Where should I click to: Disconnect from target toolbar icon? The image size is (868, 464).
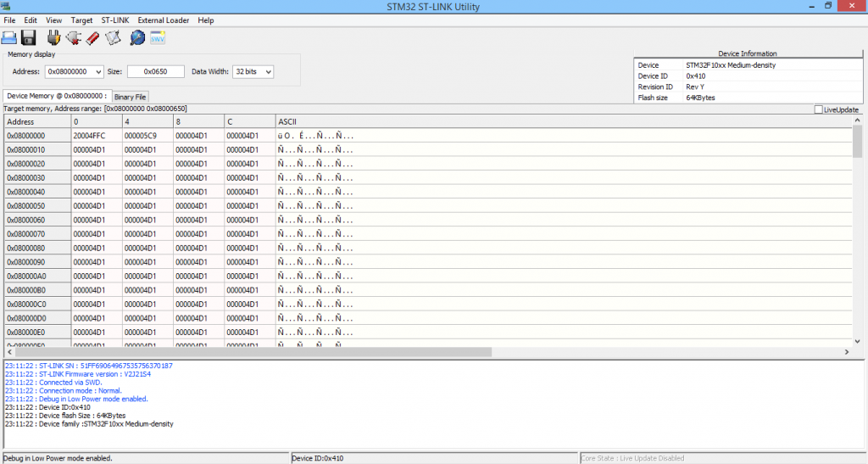(73, 37)
